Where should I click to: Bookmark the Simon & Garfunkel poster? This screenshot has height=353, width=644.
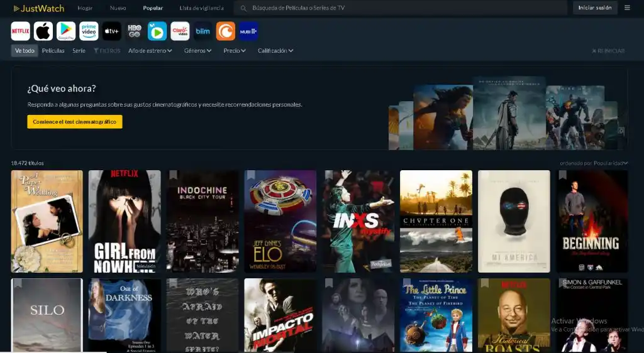click(563, 283)
